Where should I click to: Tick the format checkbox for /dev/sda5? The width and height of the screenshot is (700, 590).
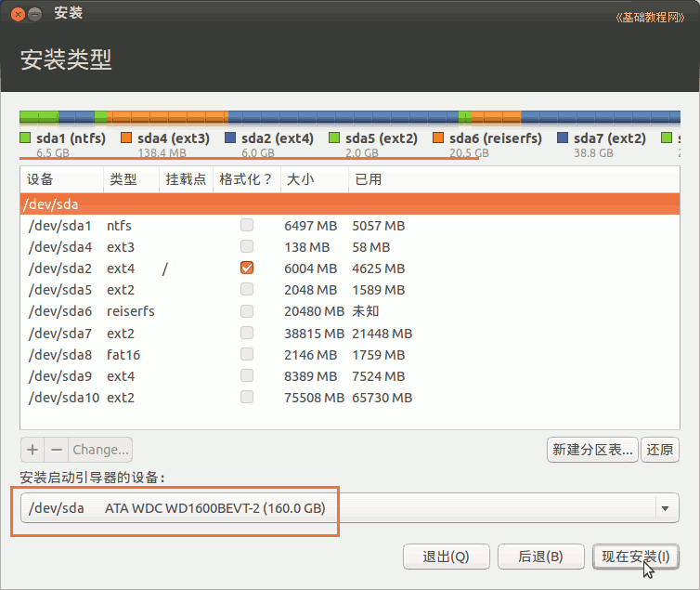point(247,289)
